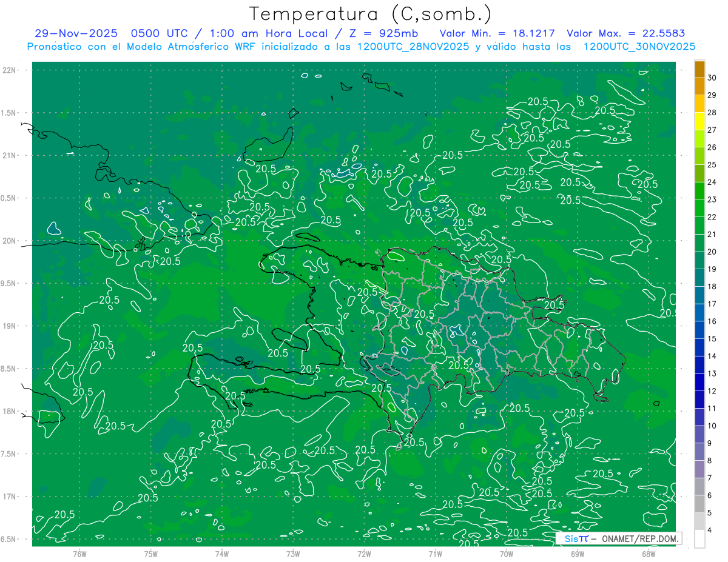Click the '1.5N' latitude axis label
Screen dimensions: 728x562
click(8, 113)
